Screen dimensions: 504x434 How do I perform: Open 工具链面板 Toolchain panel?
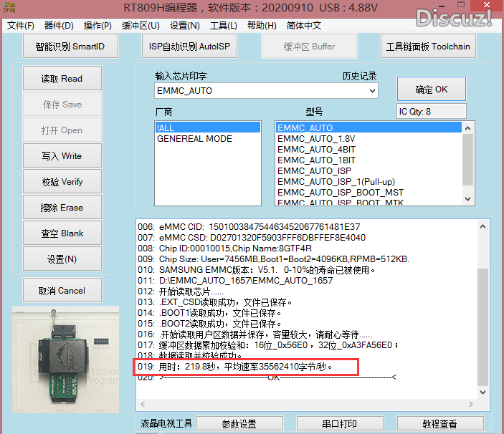click(x=428, y=47)
